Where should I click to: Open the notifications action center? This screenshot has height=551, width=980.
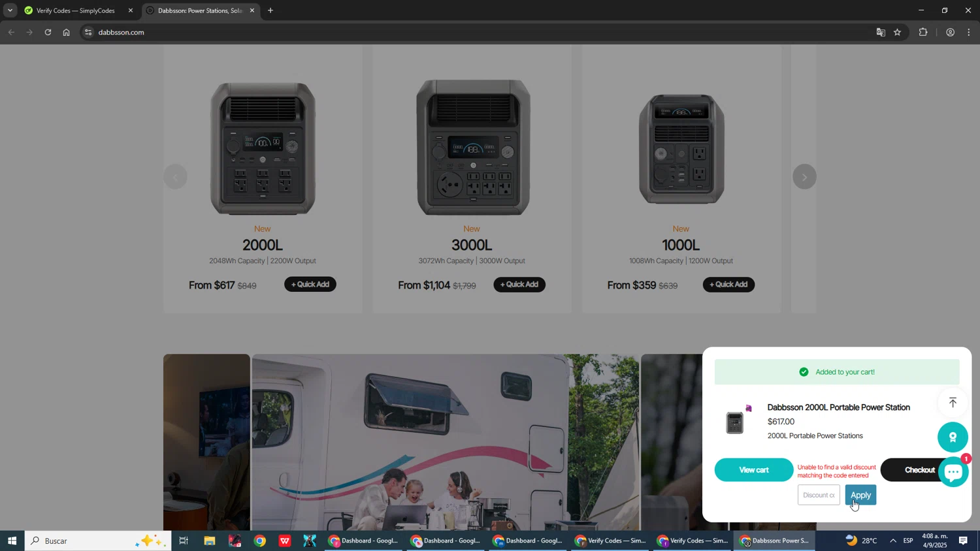963,541
